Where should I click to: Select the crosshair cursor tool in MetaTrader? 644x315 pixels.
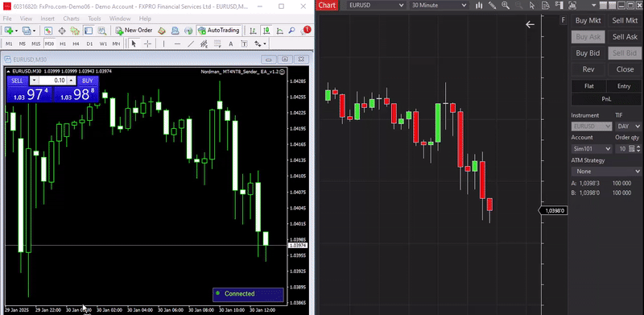[147, 44]
